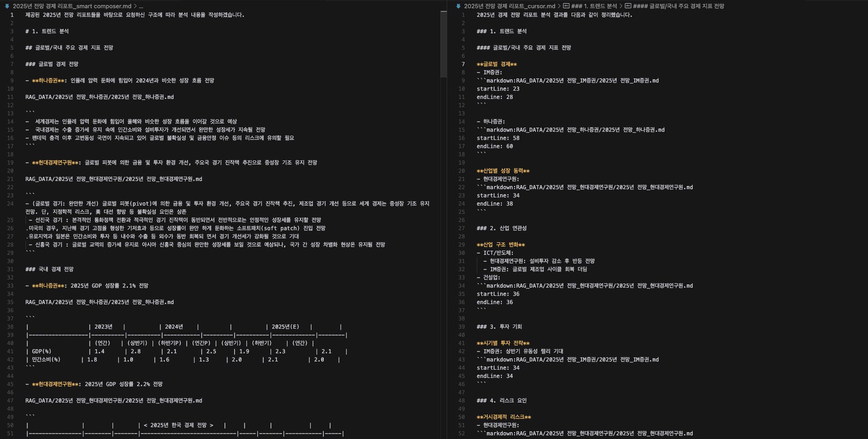Screen dimensions: 868x439
Task: Click right editor heading '#### 글로벌/국내 주요 경제 지표 전망' on line 5
Action: (x=524, y=48)
